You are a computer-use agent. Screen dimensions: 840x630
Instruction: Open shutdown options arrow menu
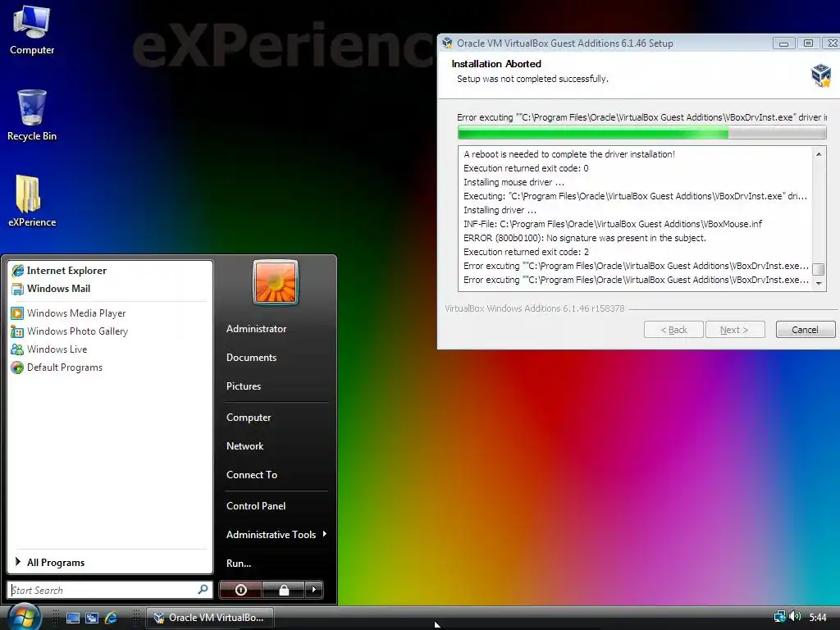pos(314,590)
